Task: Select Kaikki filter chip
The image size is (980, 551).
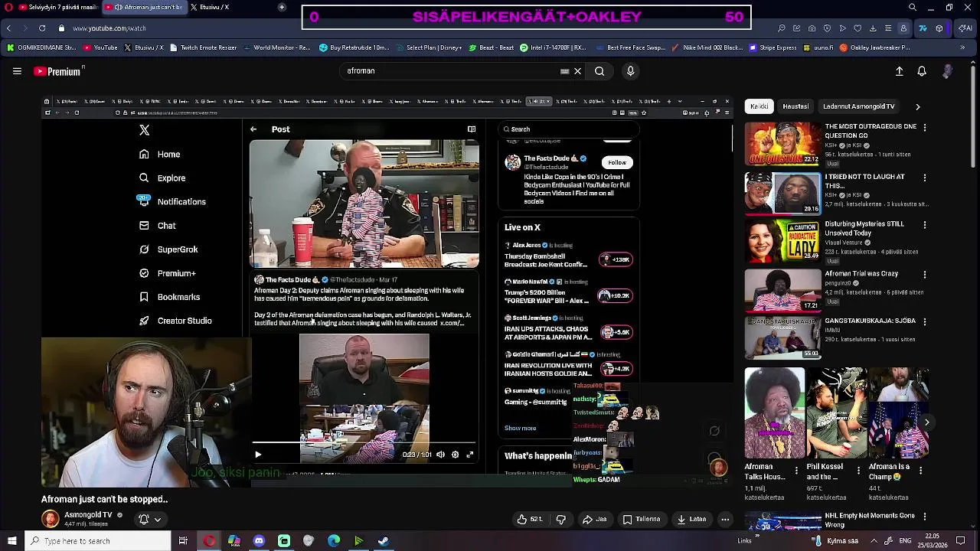Action: [x=759, y=106]
